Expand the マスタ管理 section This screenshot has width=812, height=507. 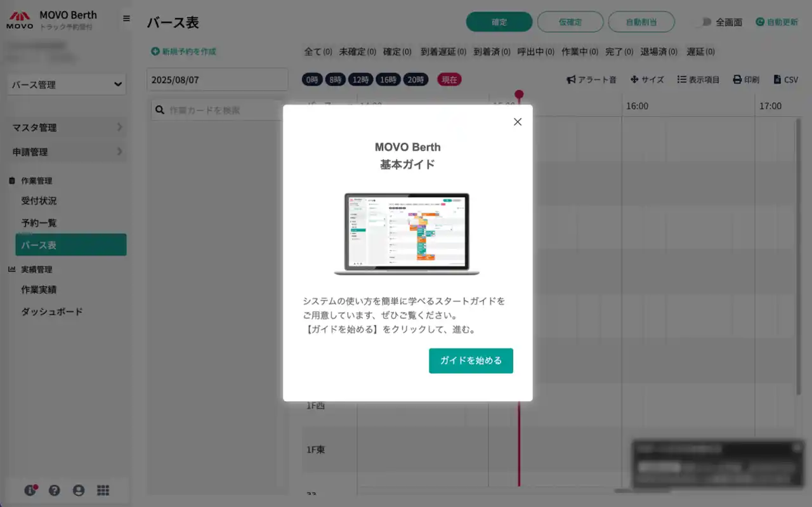click(x=67, y=128)
